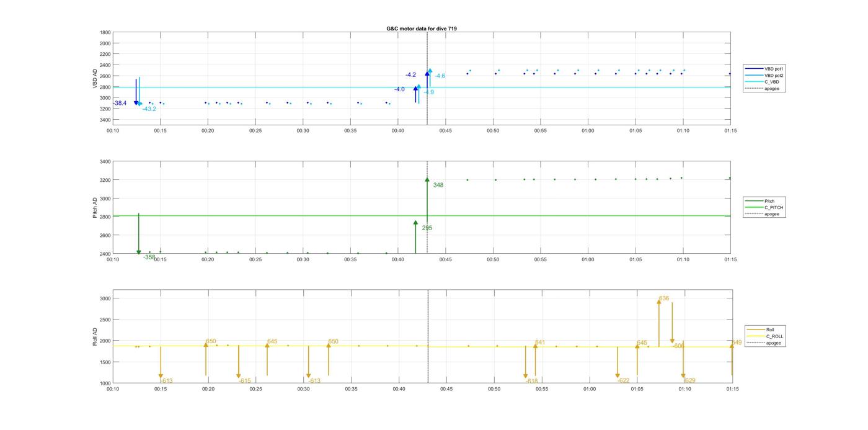The width and height of the screenshot is (868, 430).
Task: Click the 'Roll AD' y-axis label
Action: point(95,336)
